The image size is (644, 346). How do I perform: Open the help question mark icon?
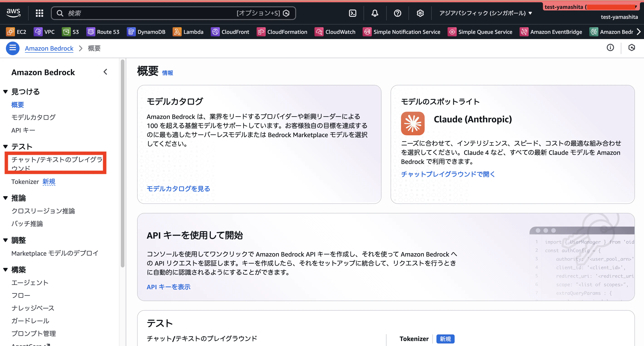(x=397, y=13)
